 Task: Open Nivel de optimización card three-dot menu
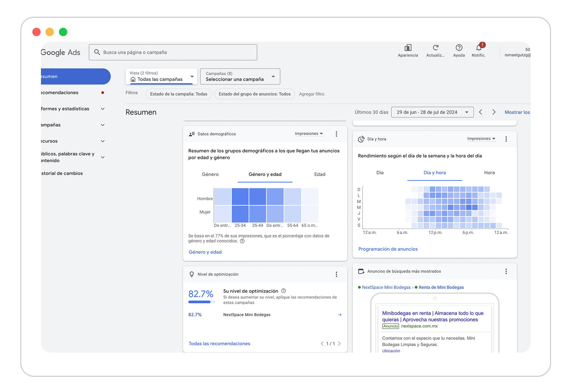336,275
